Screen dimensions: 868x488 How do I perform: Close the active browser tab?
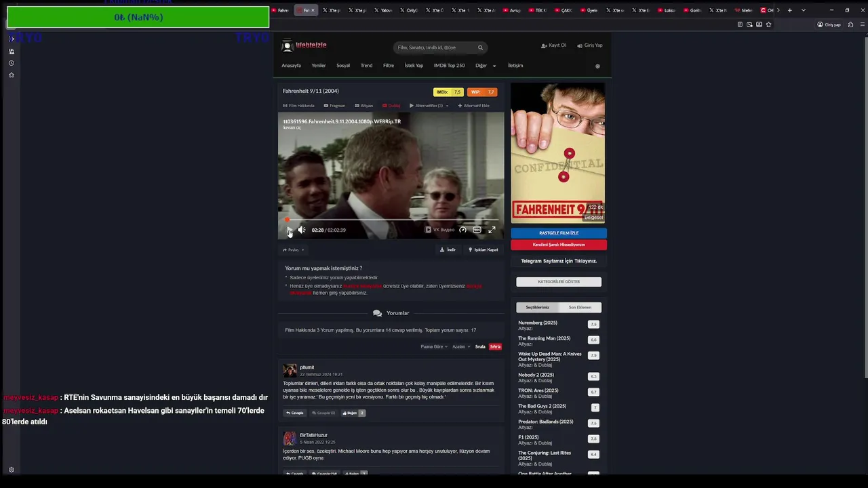pos(313,10)
